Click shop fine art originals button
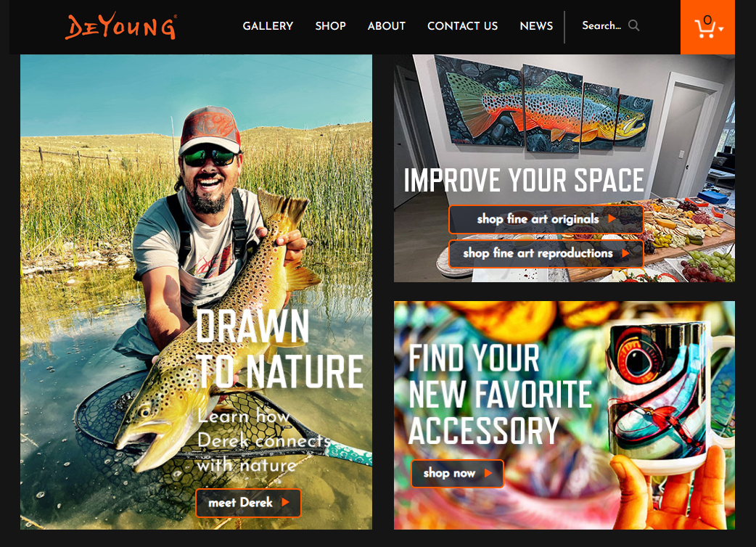 tap(546, 219)
